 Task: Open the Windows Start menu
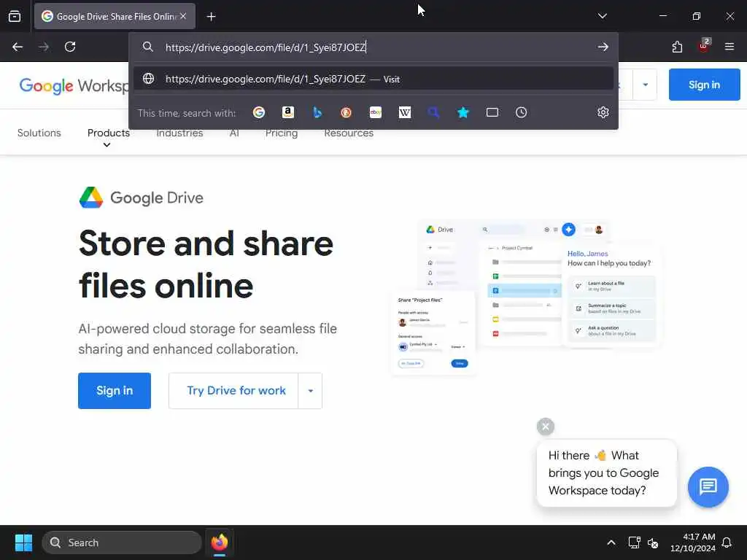tap(23, 542)
